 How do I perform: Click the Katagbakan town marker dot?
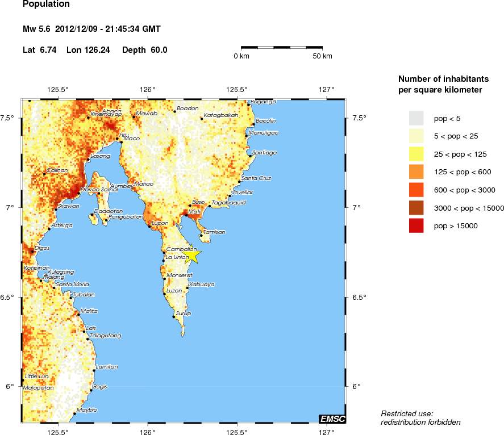(x=202, y=119)
